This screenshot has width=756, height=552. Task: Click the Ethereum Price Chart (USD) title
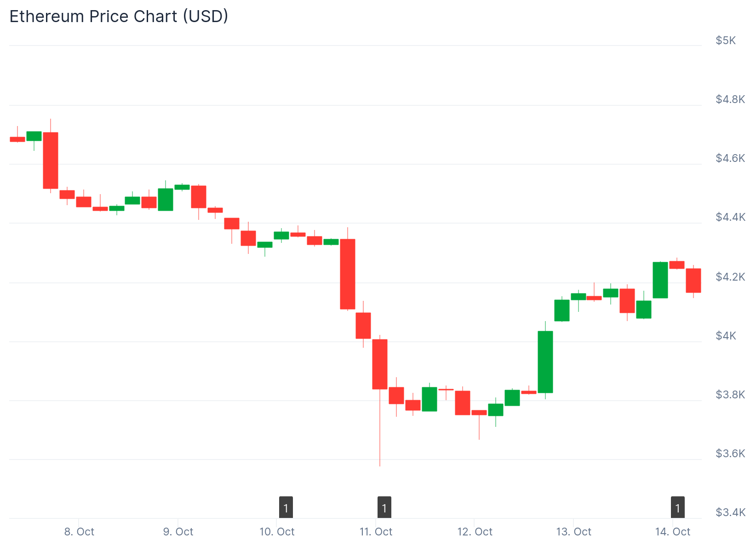(119, 17)
